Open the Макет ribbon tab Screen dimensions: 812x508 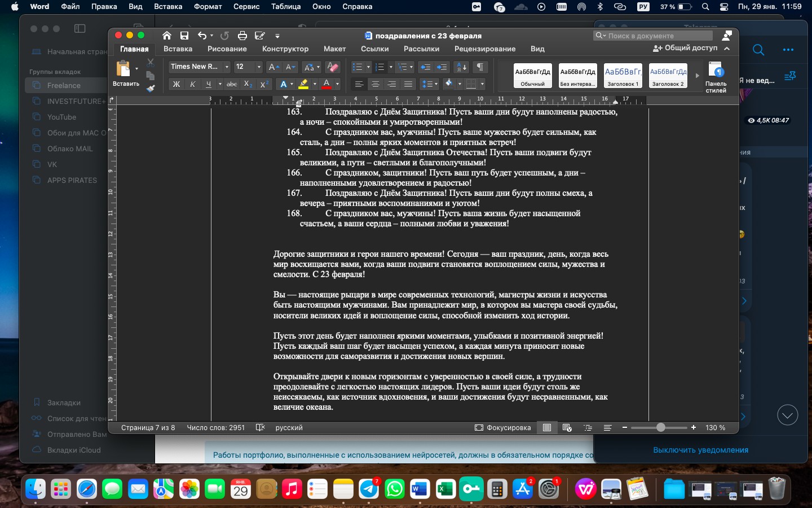pos(334,49)
